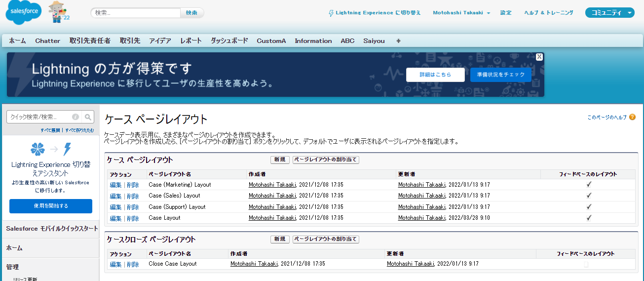
Task: Open creator Motohashi Takaaki link in Case (Marketing) row
Action: (x=272, y=185)
